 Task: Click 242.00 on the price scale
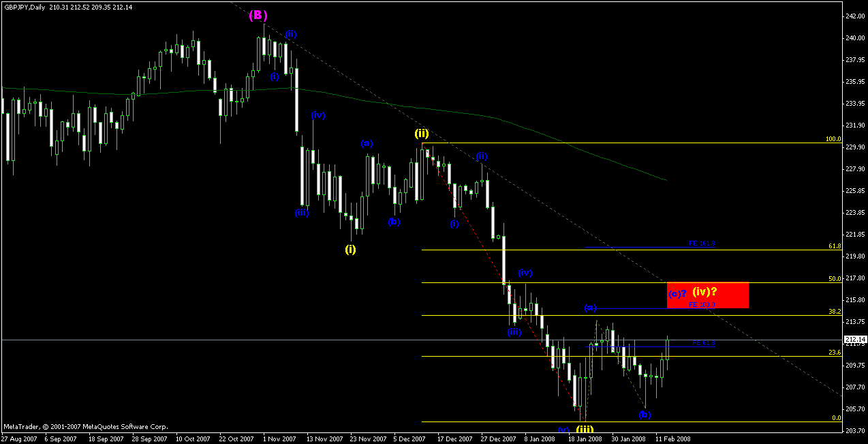854,16
